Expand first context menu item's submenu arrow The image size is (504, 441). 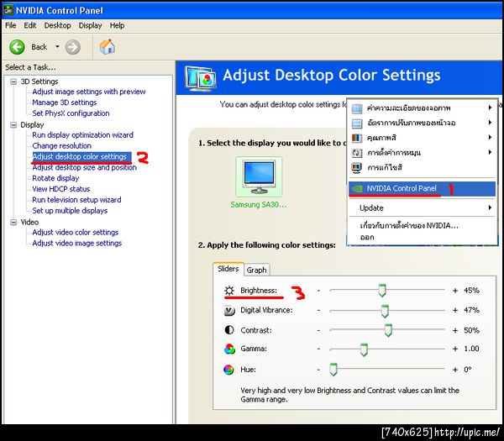[x=490, y=108]
